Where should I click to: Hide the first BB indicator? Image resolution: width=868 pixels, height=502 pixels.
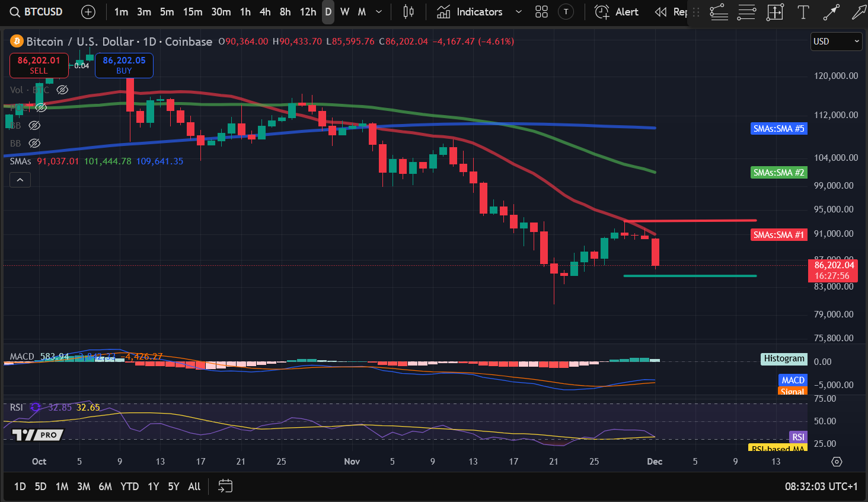(x=34, y=125)
